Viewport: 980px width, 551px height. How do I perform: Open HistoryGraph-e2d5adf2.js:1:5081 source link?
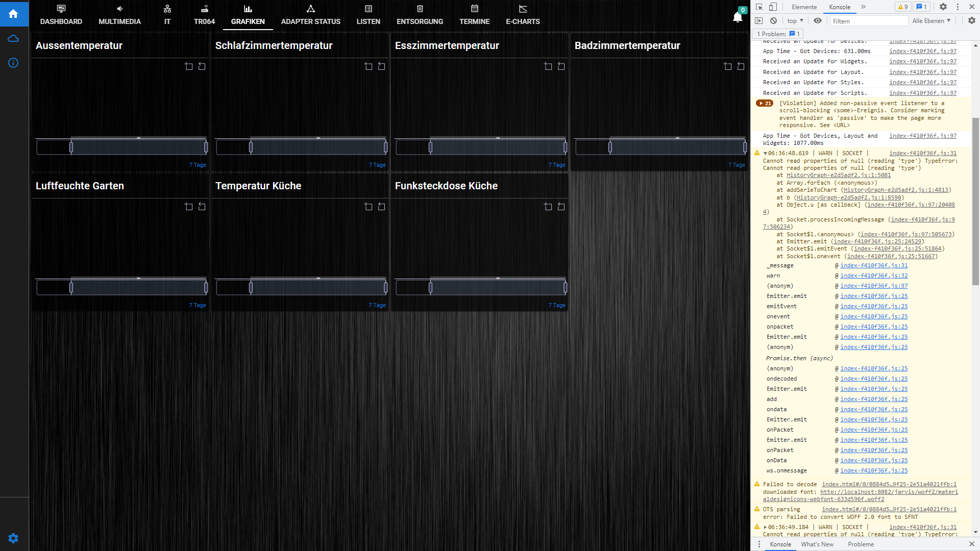click(839, 176)
